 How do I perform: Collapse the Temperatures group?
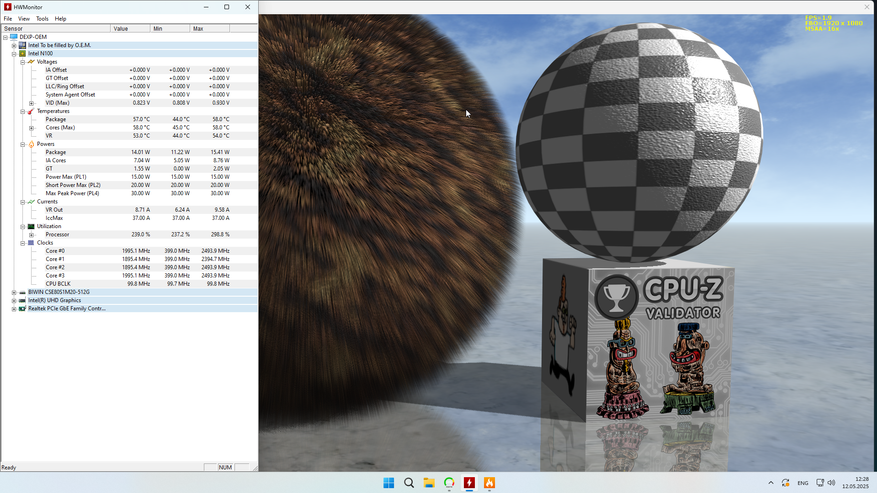(x=23, y=111)
